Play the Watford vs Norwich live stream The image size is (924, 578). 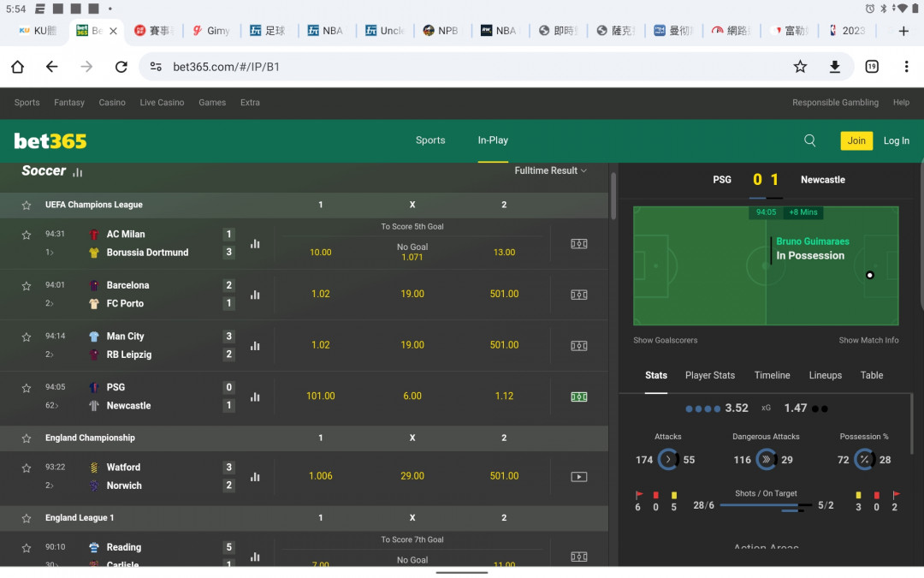(x=578, y=477)
